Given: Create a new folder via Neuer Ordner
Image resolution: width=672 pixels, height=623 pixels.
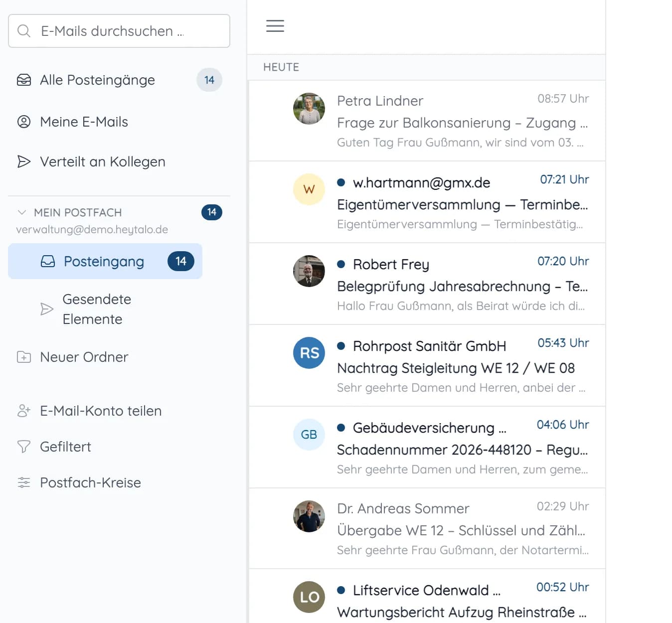Looking at the screenshot, I should (x=119, y=357).
